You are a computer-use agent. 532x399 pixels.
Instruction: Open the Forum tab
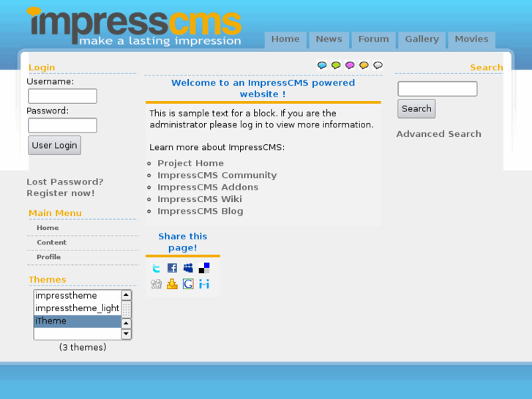point(373,40)
